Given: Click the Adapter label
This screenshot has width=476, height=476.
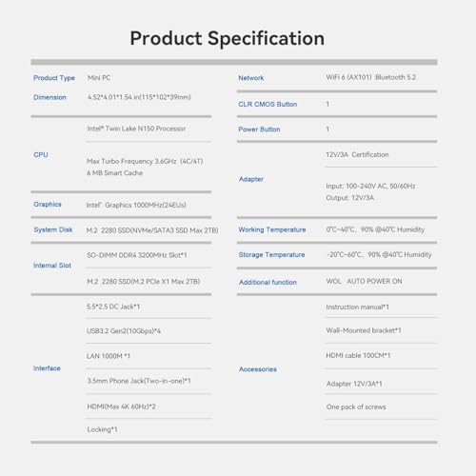Looking at the screenshot, I should 251,179.
